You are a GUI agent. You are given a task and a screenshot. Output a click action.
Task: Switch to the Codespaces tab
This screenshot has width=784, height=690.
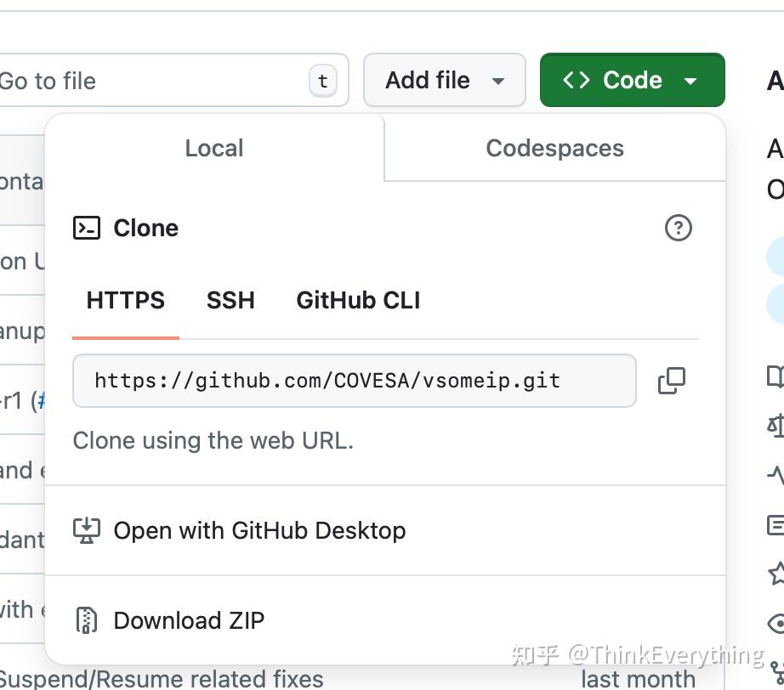[x=554, y=148]
